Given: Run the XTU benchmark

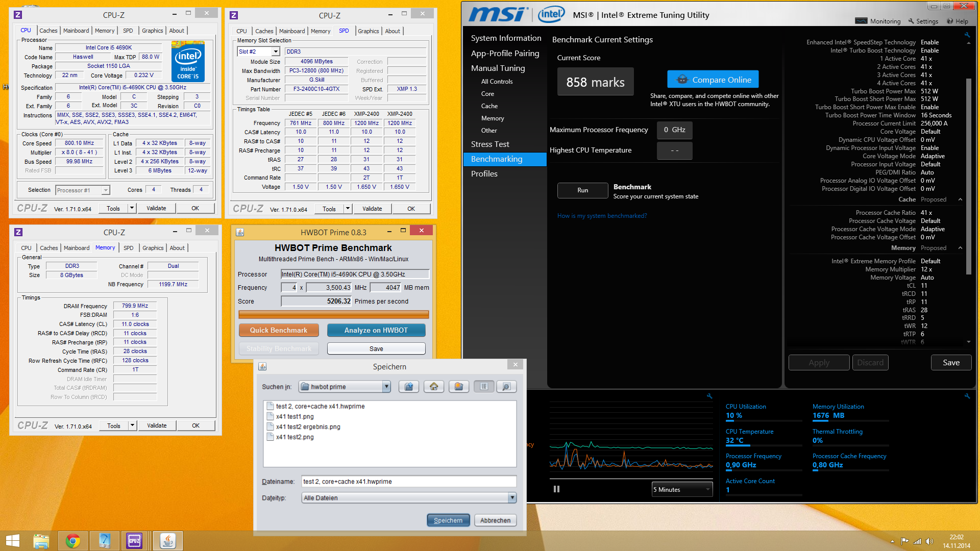Looking at the screenshot, I should [x=582, y=190].
